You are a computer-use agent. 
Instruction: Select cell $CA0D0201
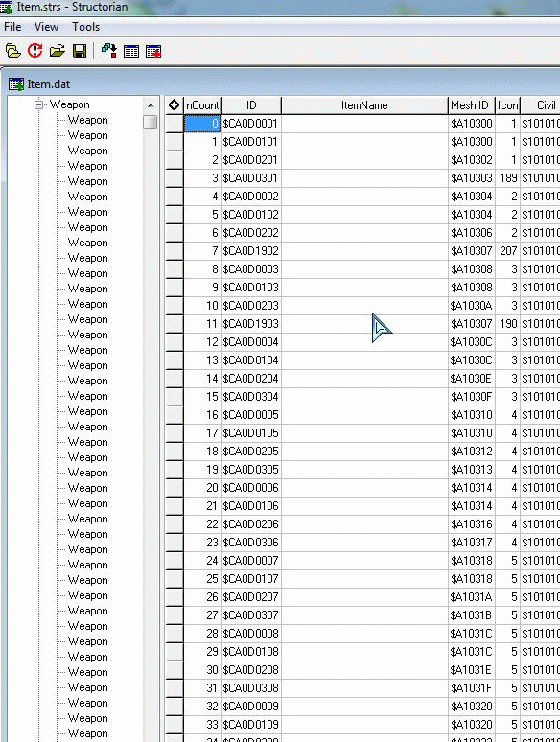point(251,160)
